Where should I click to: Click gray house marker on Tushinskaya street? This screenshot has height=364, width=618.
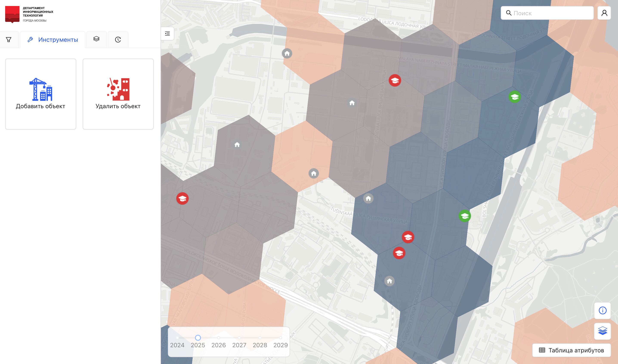click(368, 198)
